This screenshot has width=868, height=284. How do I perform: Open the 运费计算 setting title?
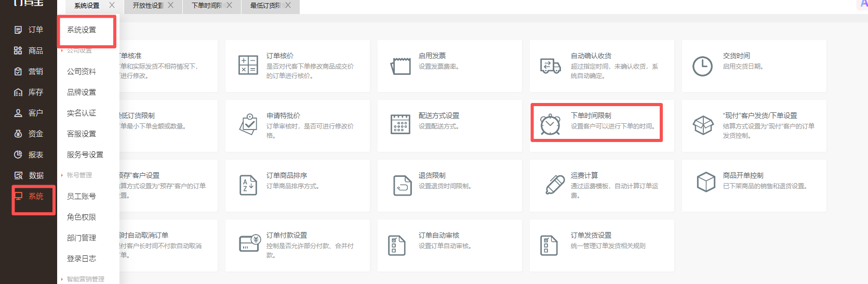(x=584, y=175)
